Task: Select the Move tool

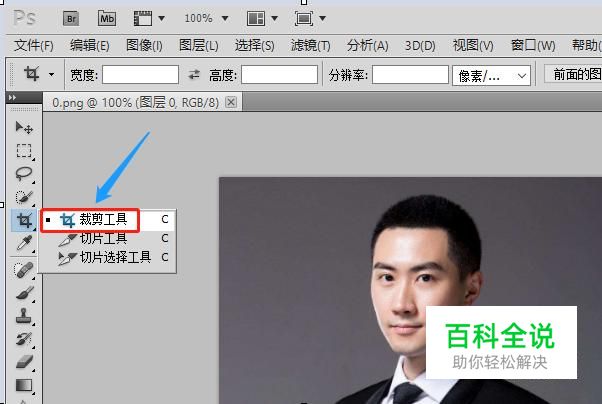Action: [24, 127]
